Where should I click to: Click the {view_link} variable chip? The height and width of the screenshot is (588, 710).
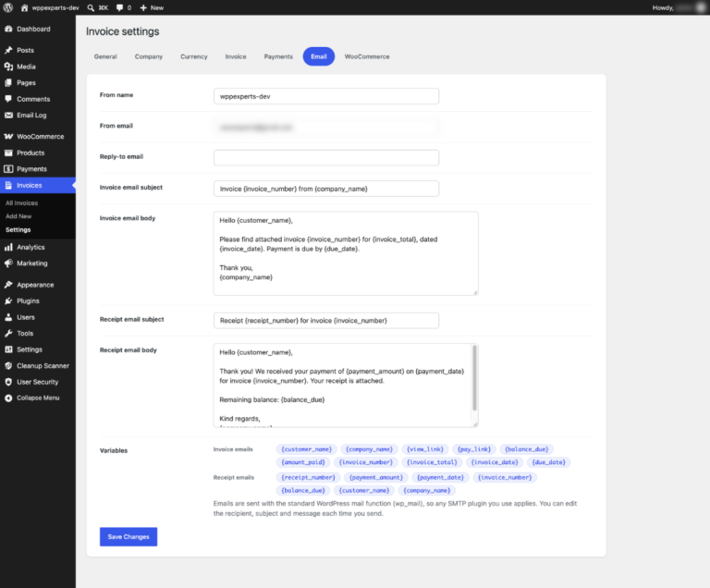[425, 449]
